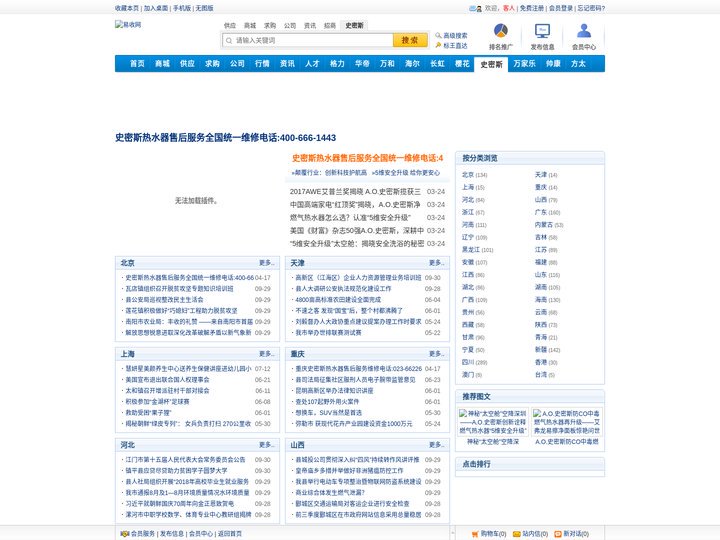The width and height of the screenshot is (720, 540).
Task: Open the 发布信息 monitor icon
Action: (542, 31)
